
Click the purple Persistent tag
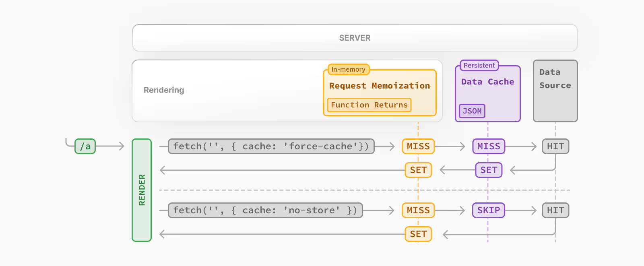(x=479, y=66)
